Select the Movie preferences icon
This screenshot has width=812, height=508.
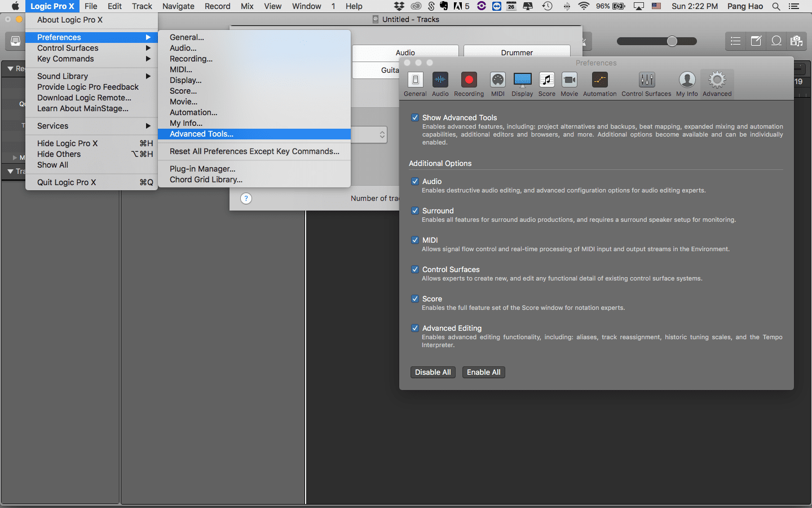click(569, 80)
